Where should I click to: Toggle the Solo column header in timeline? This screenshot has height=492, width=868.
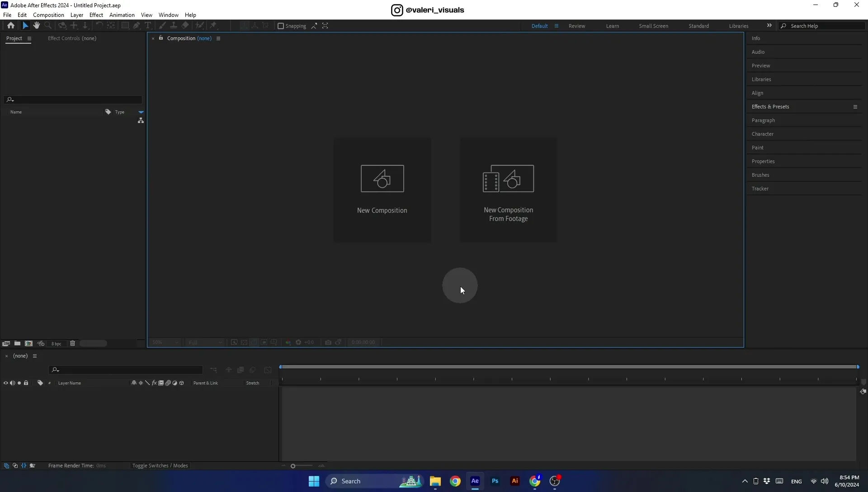[19, 383]
